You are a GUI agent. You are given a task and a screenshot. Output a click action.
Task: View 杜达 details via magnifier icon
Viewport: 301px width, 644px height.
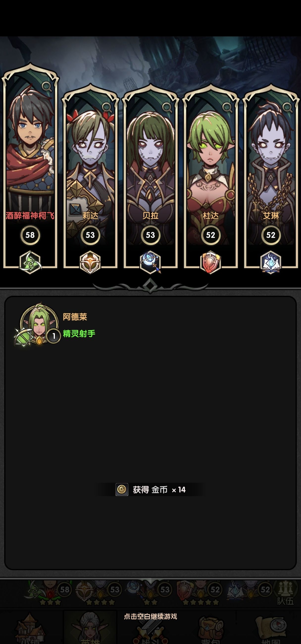pyautogui.click(x=227, y=107)
